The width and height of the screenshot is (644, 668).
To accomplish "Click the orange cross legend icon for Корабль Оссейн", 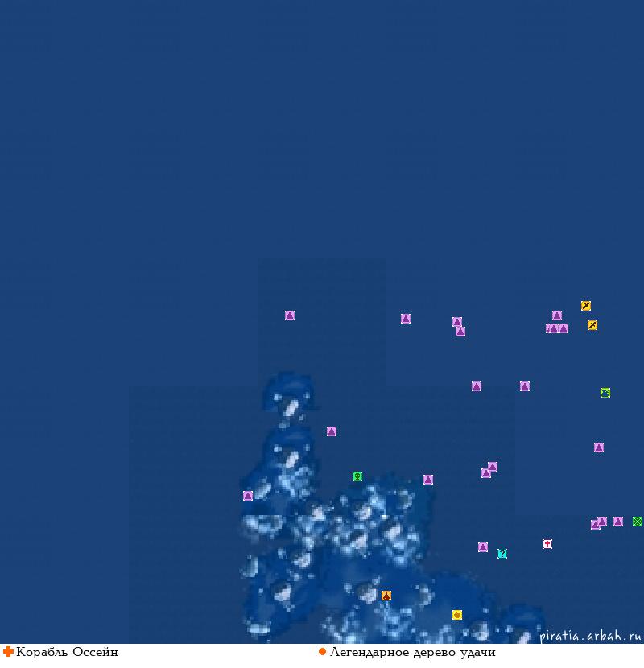I will (x=8, y=652).
